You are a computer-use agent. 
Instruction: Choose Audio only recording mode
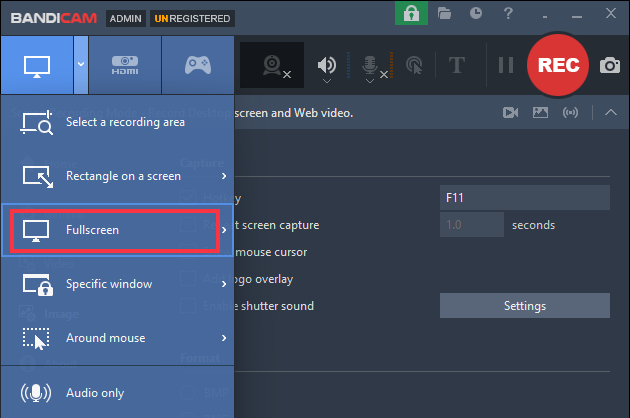(117, 393)
